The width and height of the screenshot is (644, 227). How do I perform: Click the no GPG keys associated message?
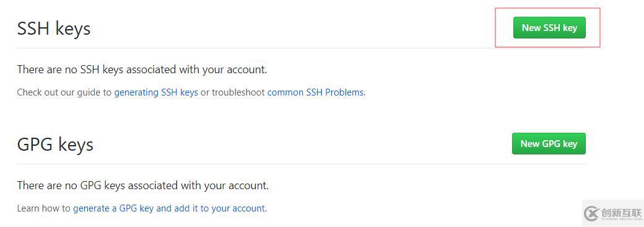[x=143, y=185]
